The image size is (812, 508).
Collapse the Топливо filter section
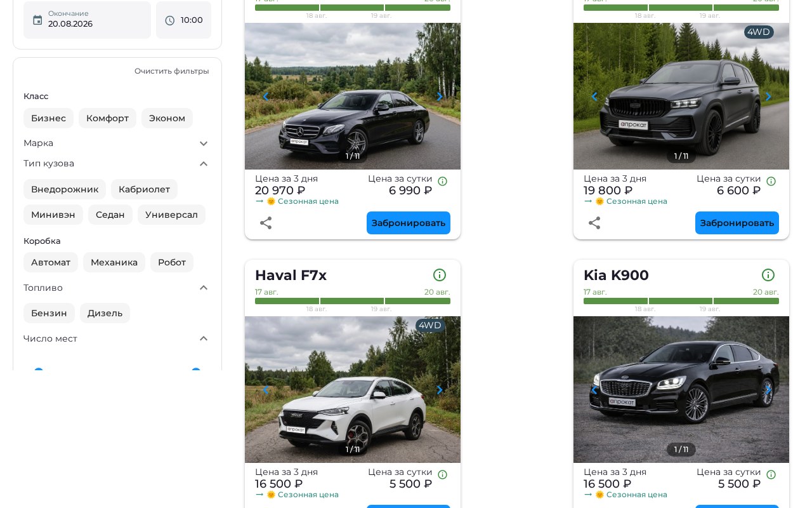click(x=117, y=288)
